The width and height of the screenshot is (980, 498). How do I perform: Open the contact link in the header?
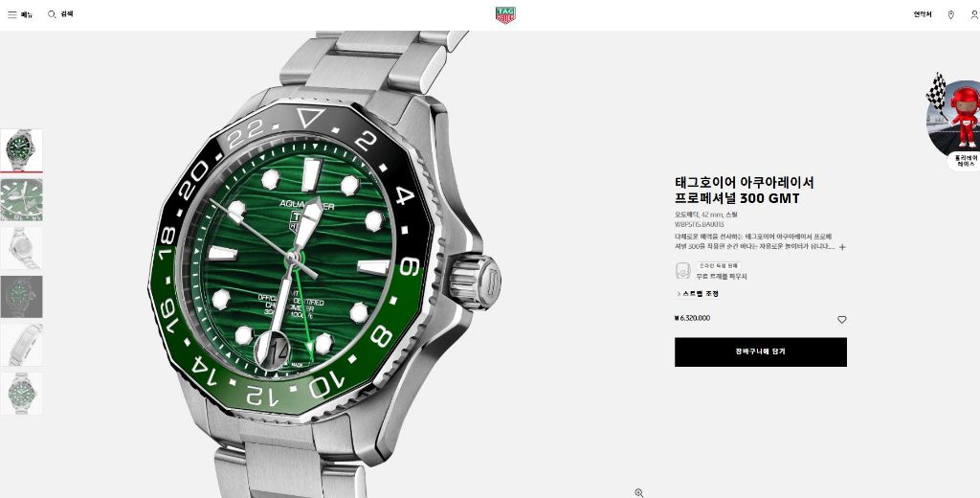point(923,14)
